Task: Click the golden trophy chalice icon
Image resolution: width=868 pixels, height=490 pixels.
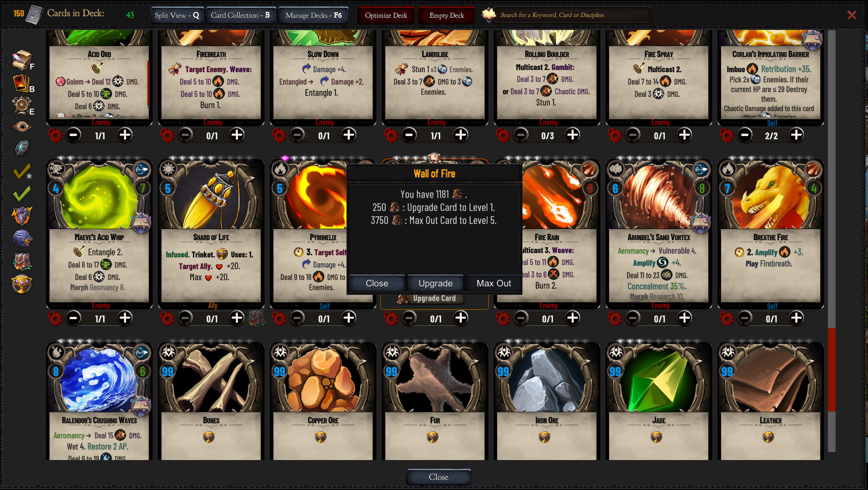Action: click(22, 284)
